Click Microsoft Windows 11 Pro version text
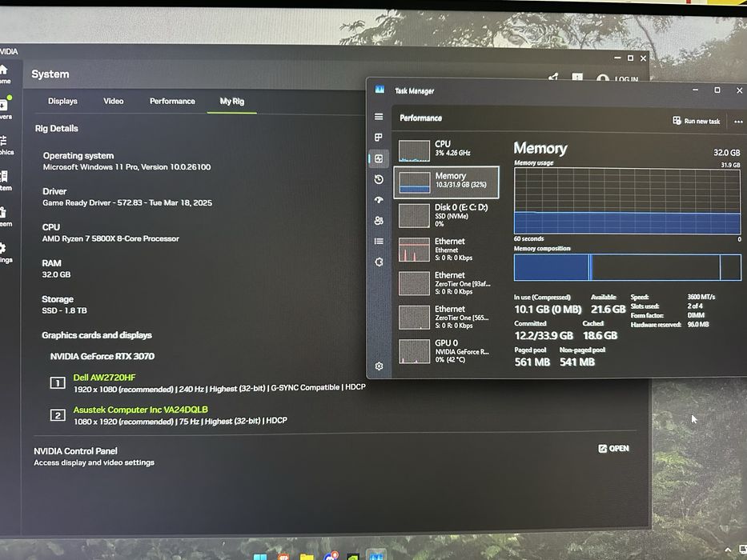Screen dimensions: 747x560 (127, 166)
